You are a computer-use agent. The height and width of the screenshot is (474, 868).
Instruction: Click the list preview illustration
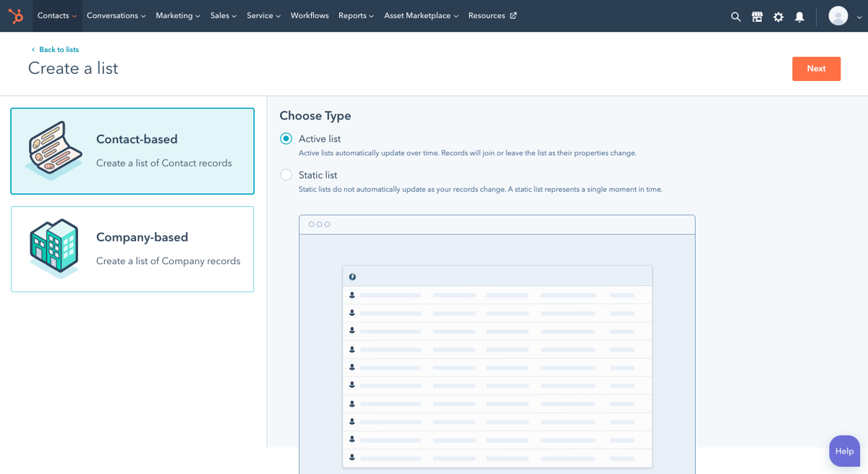pos(497,344)
